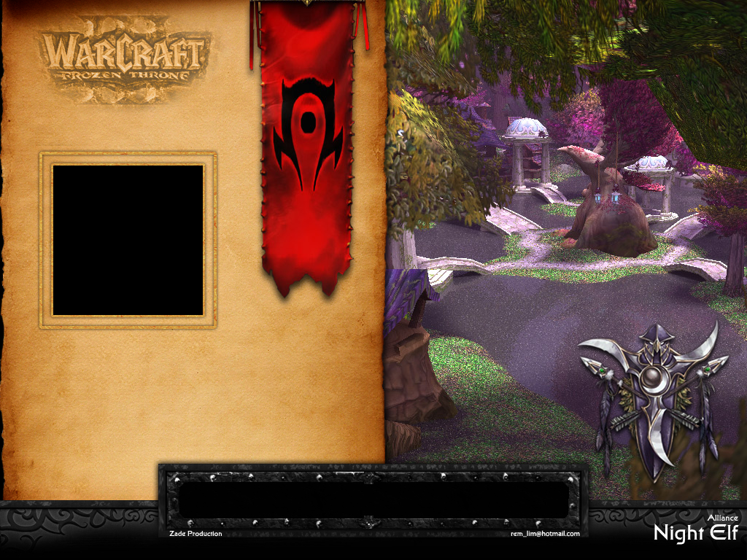Click the black map preview square

pos(128,240)
